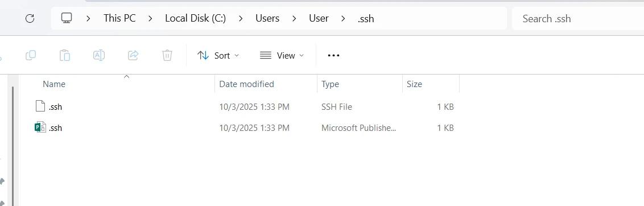Select the Share toolbar icon
Image resolution: width=644 pixels, height=206 pixels.
pyautogui.click(x=133, y=55)
